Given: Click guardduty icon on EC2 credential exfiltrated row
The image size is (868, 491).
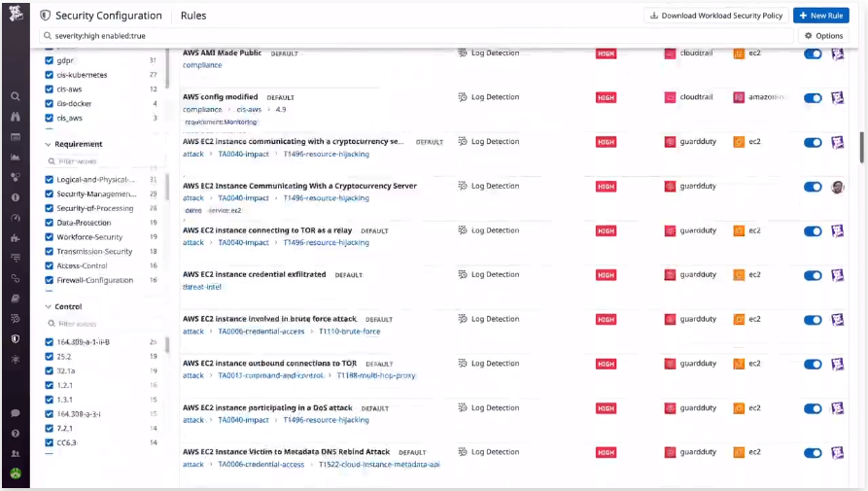Looking at the screenshot, I should [x=670, y=275].
